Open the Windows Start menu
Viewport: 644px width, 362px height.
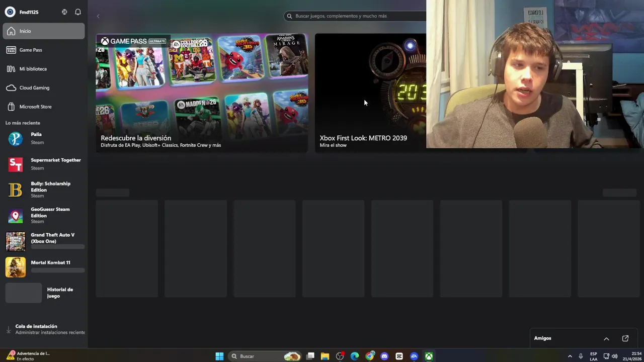[x=219, y=356]
